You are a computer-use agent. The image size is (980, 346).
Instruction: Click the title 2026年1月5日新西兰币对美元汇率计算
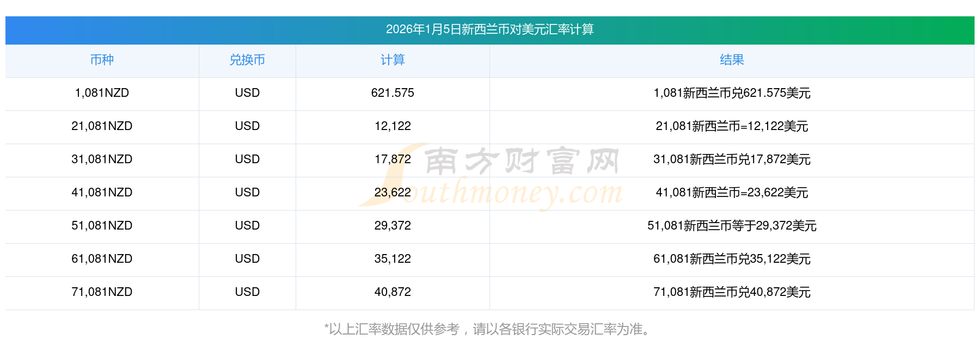pos(489,29)
